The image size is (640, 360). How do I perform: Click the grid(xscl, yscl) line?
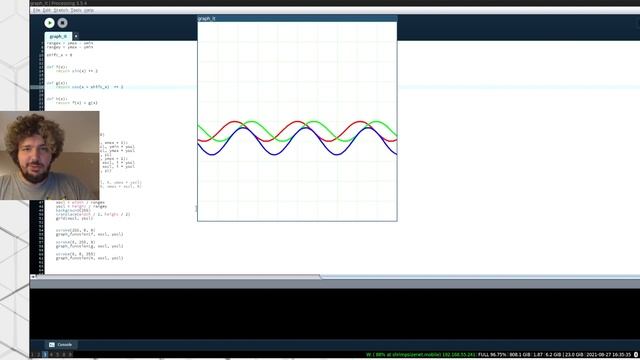(x=74, y=218)
